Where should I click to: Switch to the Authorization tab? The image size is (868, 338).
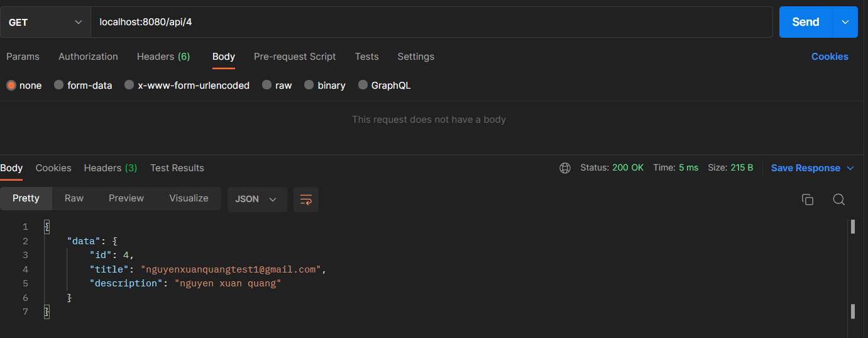coord(88,57)
